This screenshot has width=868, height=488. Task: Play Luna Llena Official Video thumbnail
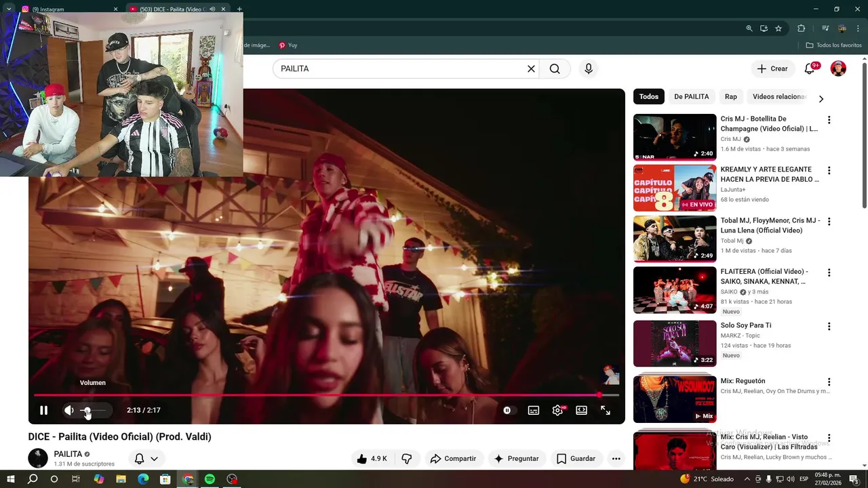tap(675, 239)
